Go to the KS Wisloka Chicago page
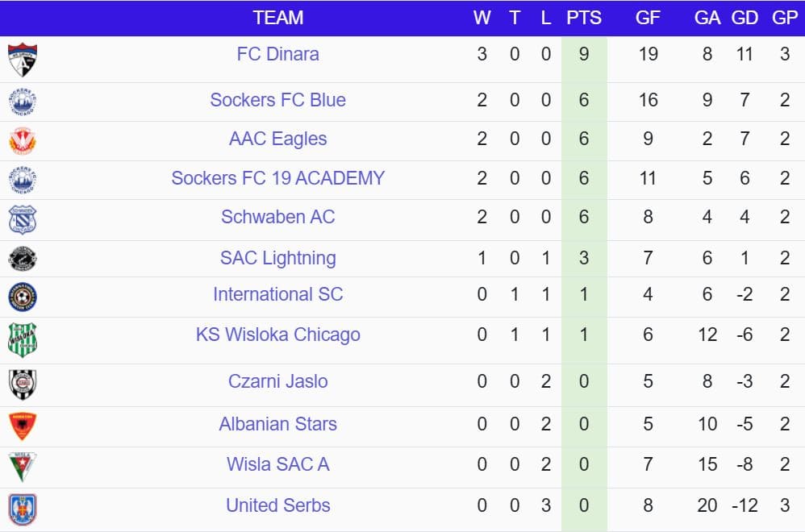805x532 pixels. point(277,335)
